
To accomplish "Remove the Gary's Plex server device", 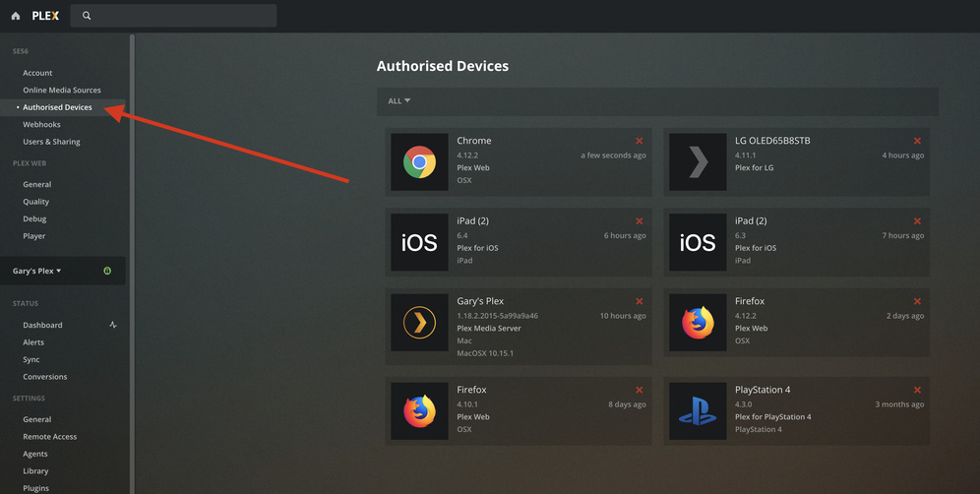I will click(640, 301).
